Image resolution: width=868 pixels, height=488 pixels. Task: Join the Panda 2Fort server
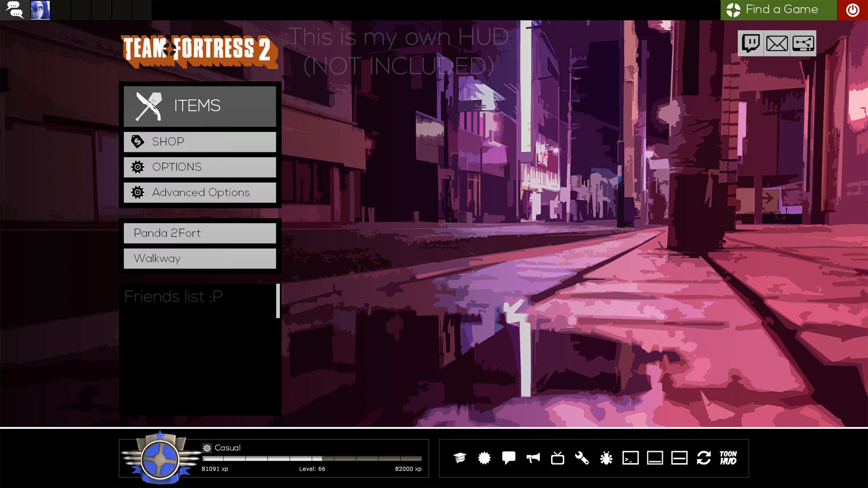point(200,233)
